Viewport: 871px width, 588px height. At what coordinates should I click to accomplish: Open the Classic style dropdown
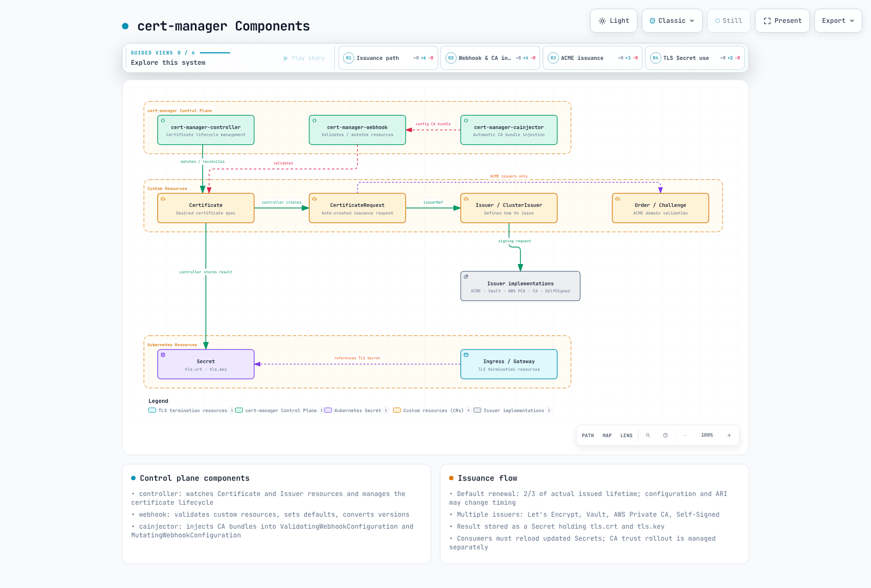pos(672,21)
